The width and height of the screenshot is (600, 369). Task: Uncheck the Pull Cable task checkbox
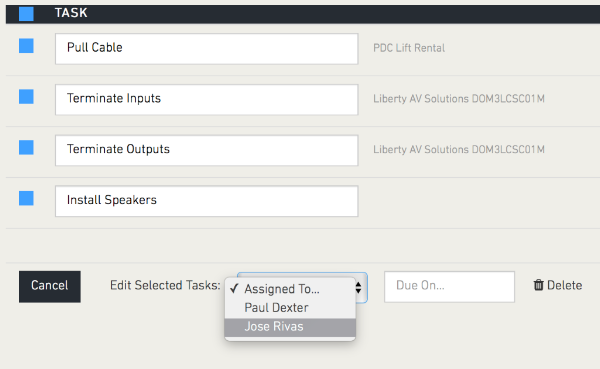(26, 46)
